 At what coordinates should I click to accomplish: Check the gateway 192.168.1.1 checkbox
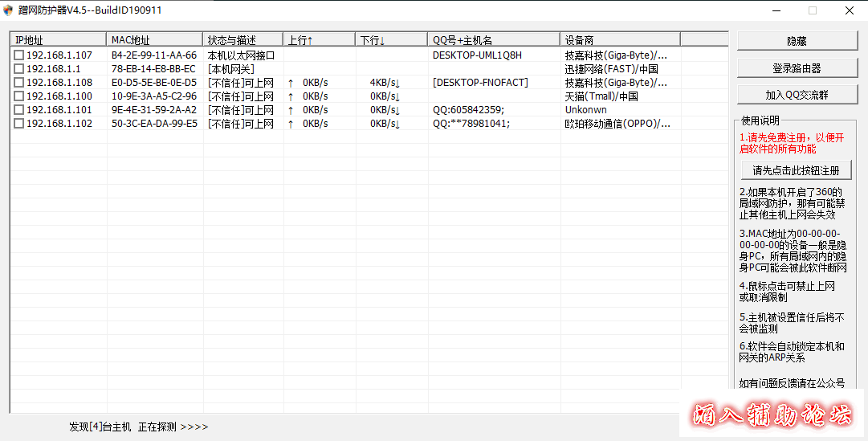click(18, 69)
